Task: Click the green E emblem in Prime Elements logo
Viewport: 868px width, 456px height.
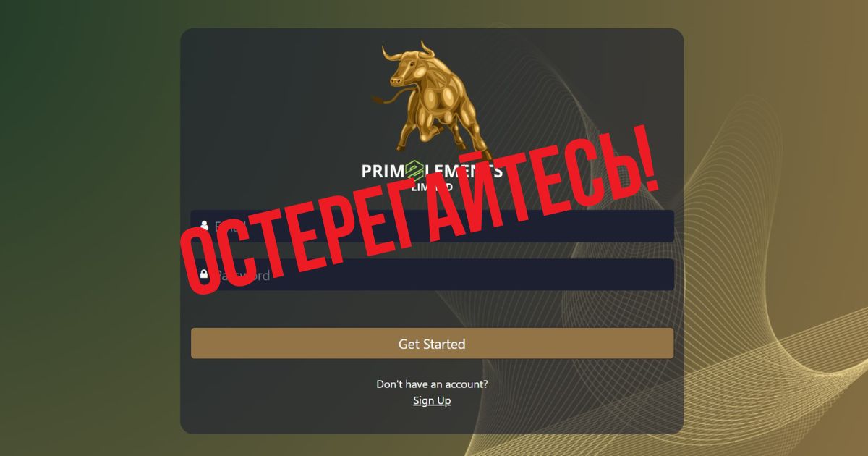Action: coord(414,172)
